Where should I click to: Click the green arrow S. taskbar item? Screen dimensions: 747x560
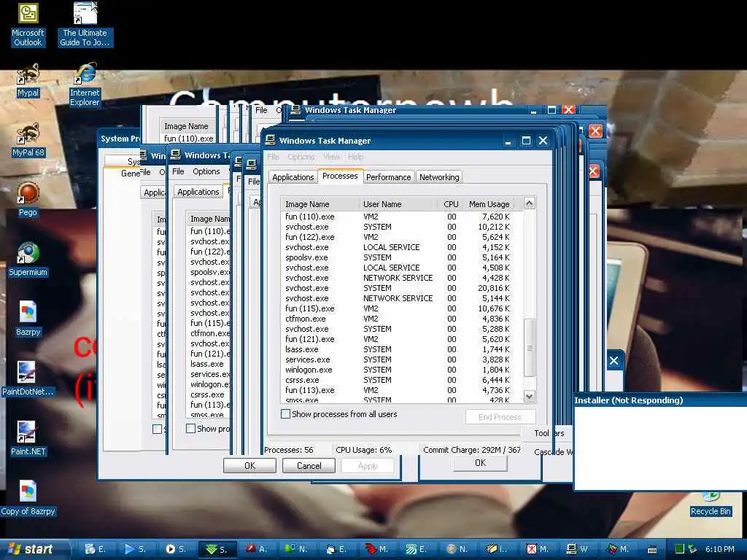tap(216, 549)
